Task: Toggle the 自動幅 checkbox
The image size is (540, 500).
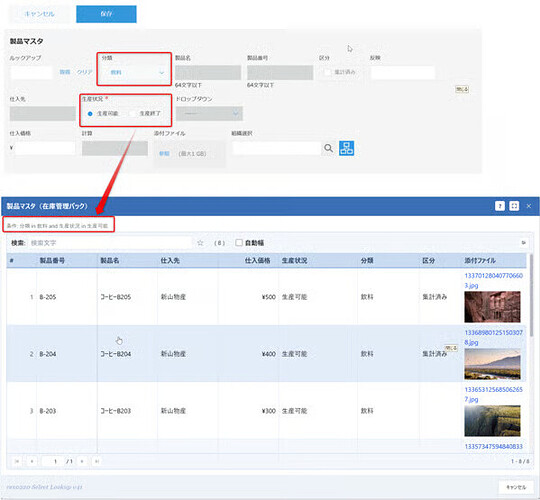Action: click(x=239, y=242)
